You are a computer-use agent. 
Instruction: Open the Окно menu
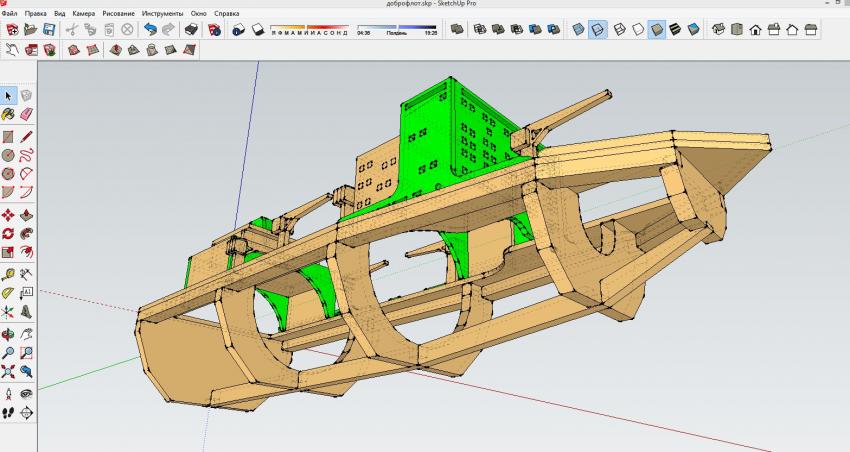(200, 14)
